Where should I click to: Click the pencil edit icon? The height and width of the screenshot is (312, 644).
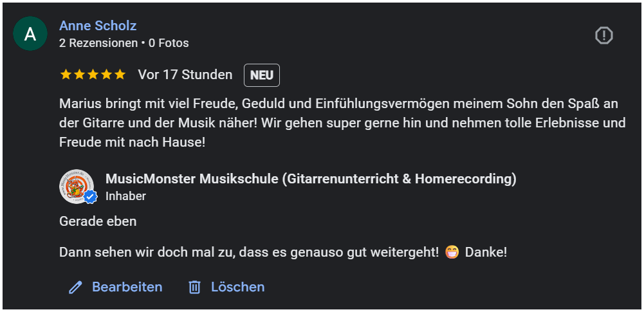pos(76,288)
